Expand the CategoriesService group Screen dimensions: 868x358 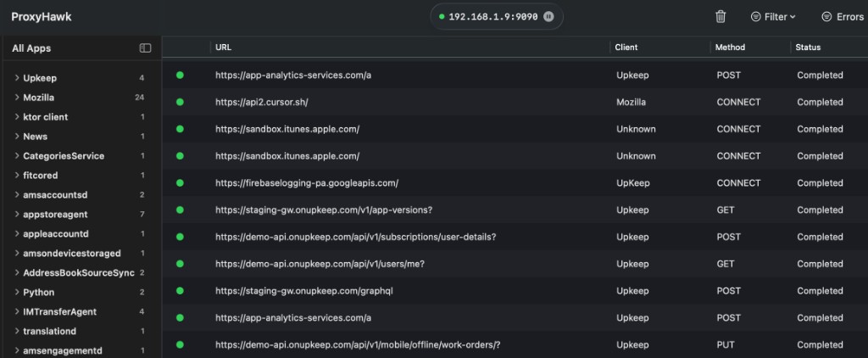[x=17, y=156]
